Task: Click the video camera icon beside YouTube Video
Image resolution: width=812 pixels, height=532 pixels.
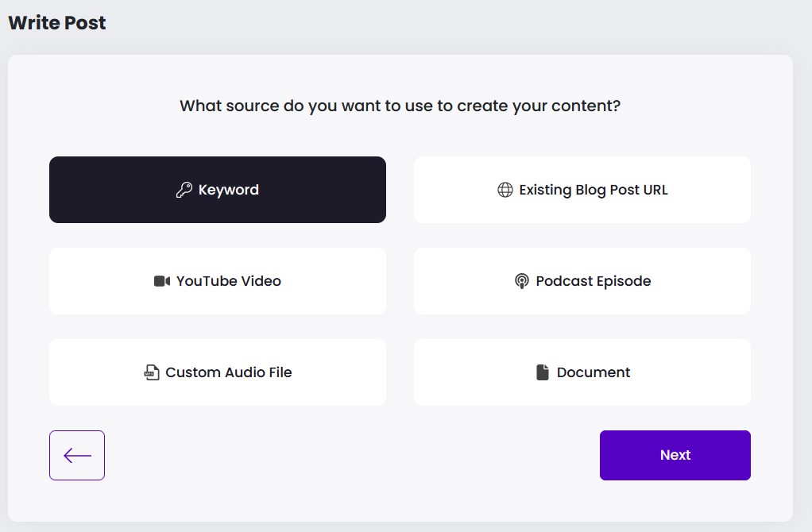Action: coord(162,281)
